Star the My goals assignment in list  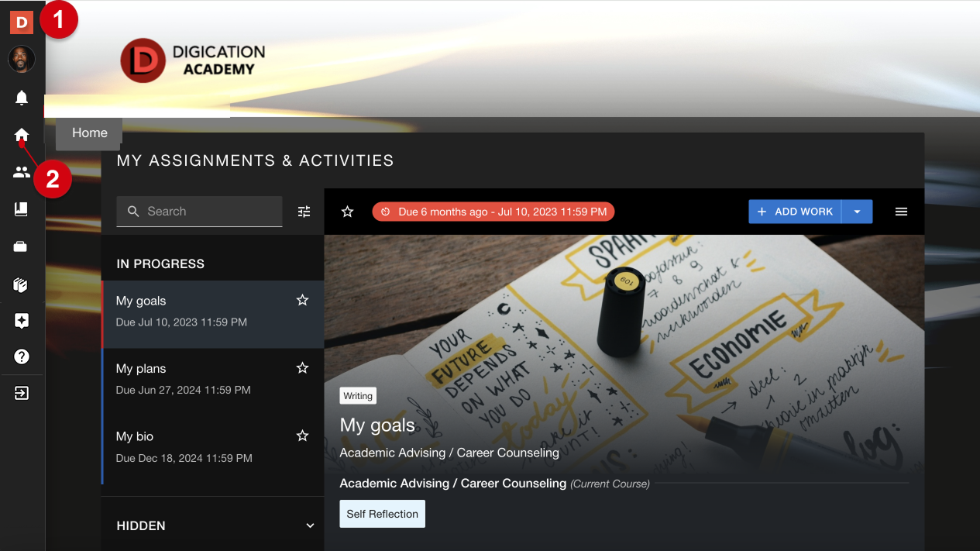coord(303,301)
